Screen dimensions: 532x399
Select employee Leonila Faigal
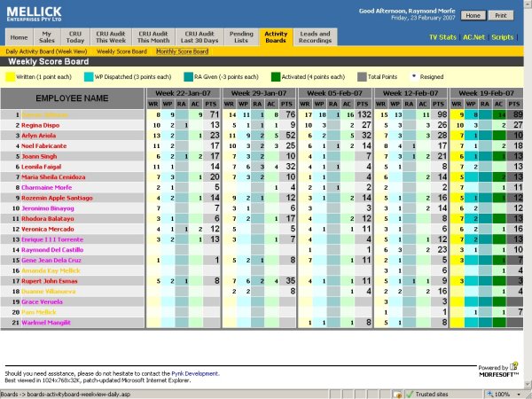pyautogui.click(x=42, y=167)
